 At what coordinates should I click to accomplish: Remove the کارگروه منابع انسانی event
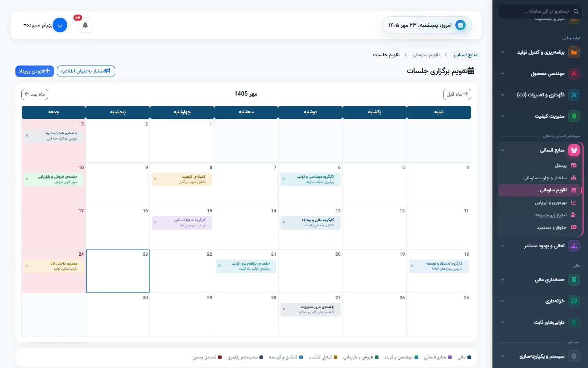(155, 222)
